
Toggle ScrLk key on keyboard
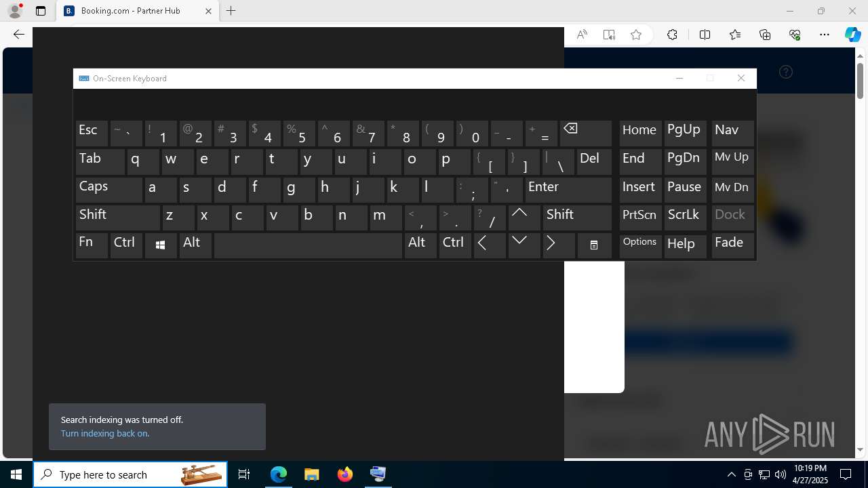[x=686, y=218]
